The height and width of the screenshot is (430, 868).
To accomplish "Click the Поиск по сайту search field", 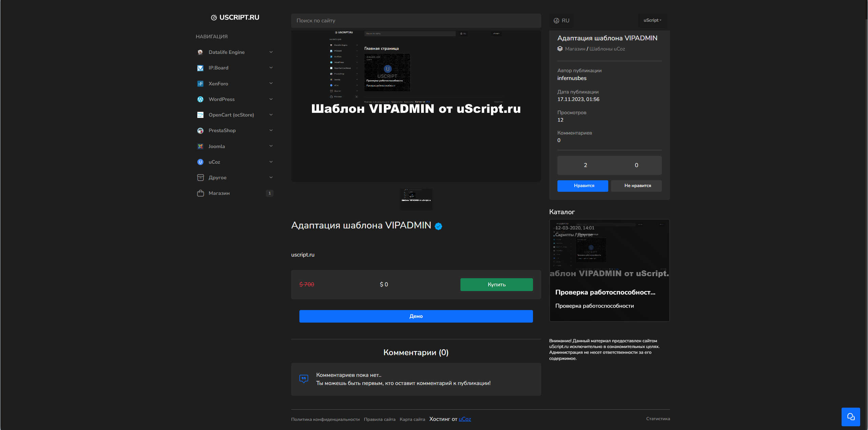I will 416,21.
